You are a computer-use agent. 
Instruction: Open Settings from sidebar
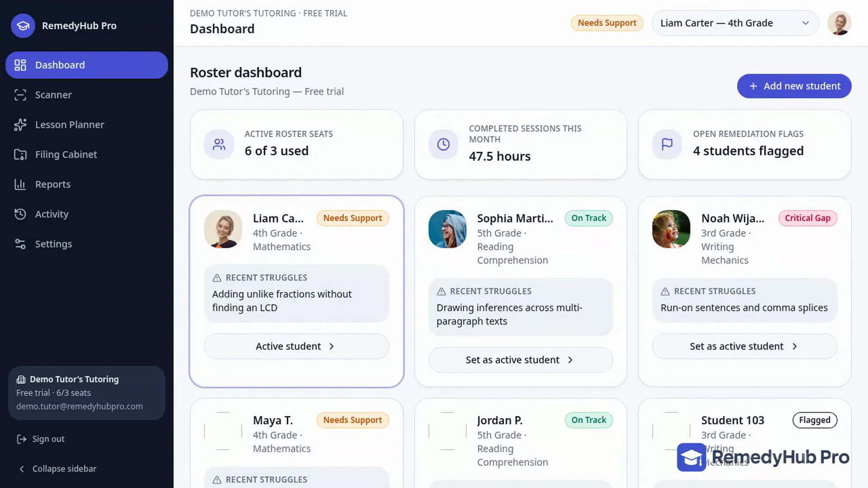click(x=87, y=244)
